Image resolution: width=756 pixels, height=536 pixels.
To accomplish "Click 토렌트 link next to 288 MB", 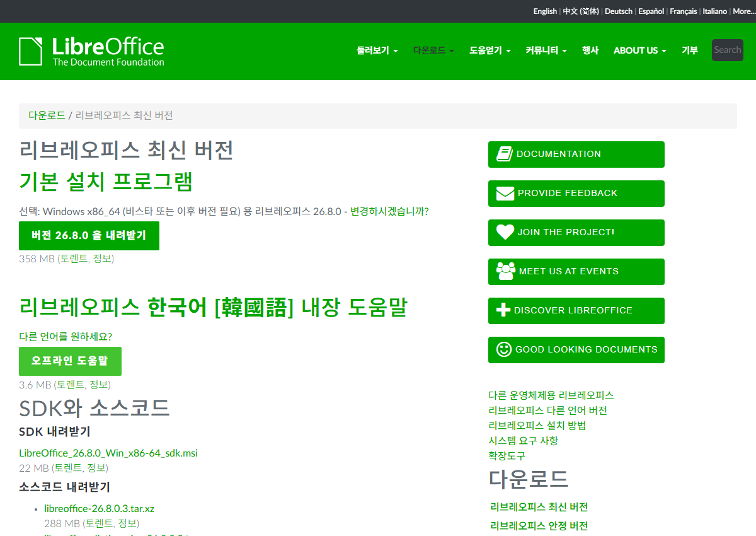I will 99,523.
